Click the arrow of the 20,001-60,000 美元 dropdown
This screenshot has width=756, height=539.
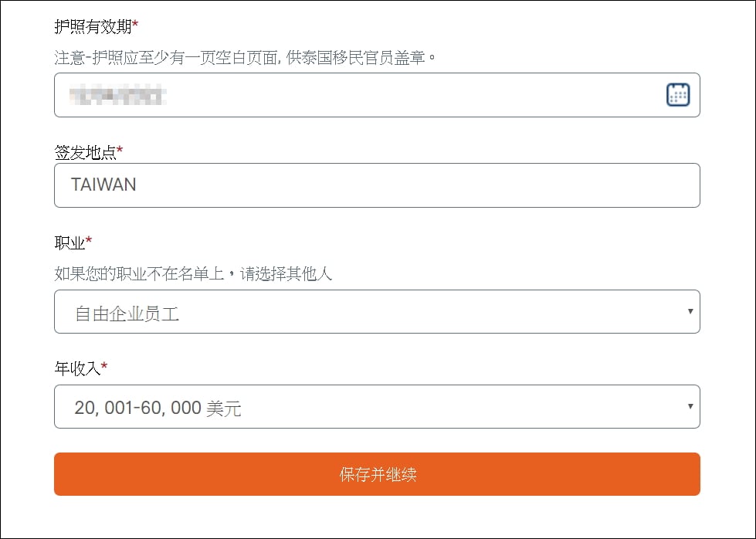point(690,406)
